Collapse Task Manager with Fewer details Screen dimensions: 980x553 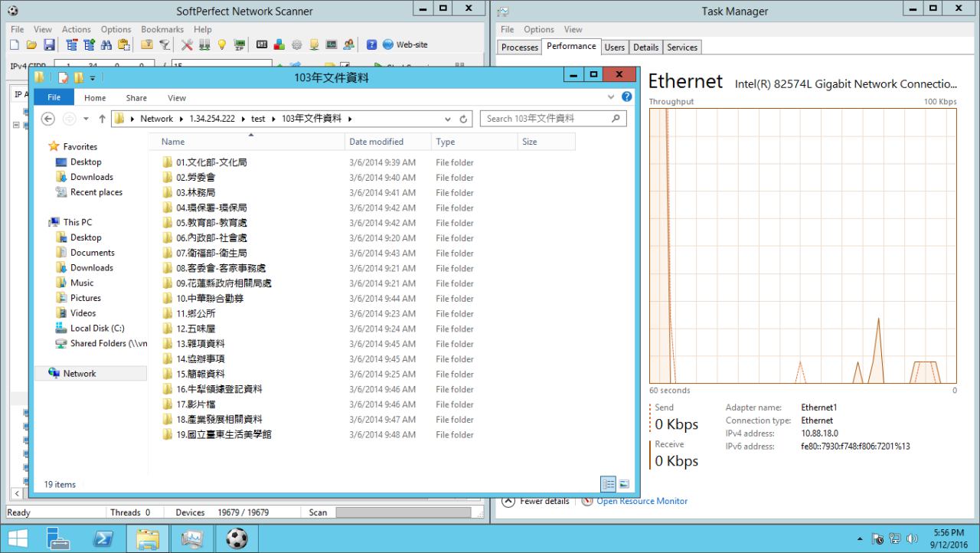tap(537, 501)
